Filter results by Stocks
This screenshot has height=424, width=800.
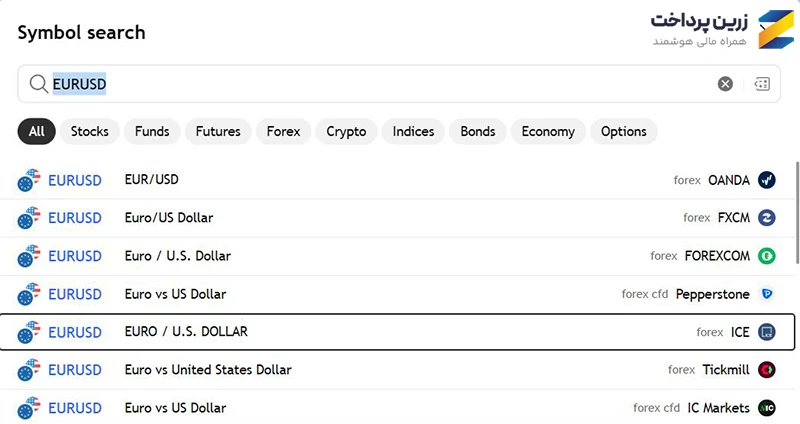(x=89, y=132)
